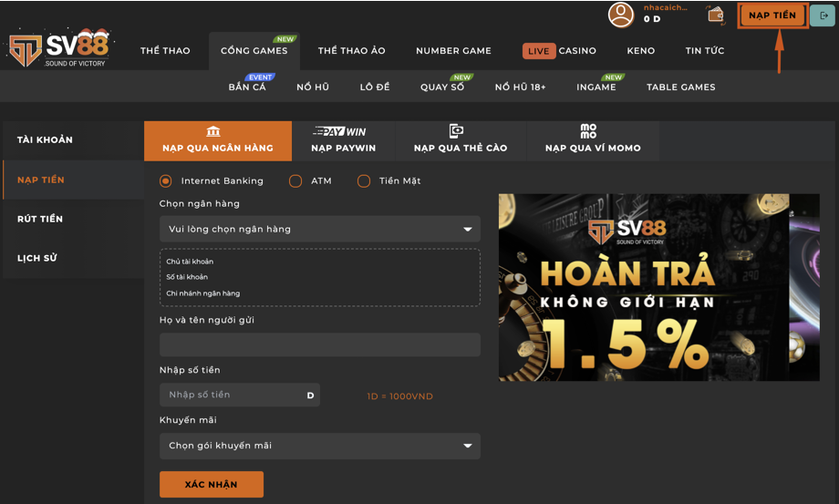This screenshot has height=504, width=839.
Task: Go to Nổ Hũ 18+ submenu item
Action: coord(520,87)
